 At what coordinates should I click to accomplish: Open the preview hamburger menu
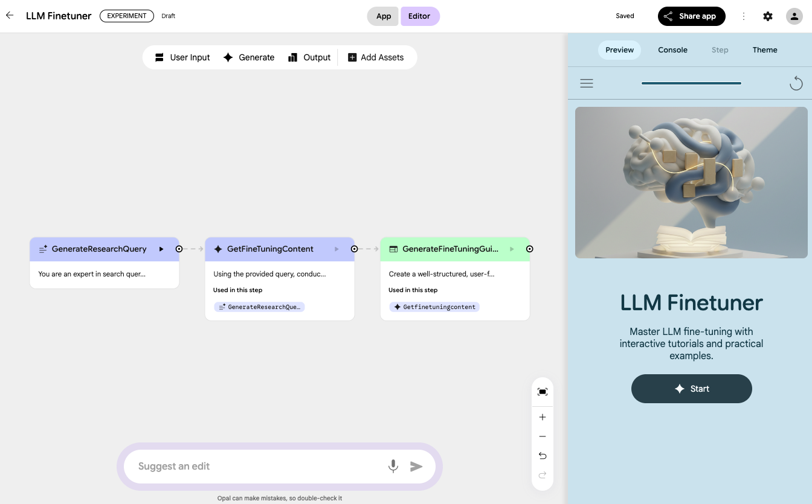tap(587, 83)
